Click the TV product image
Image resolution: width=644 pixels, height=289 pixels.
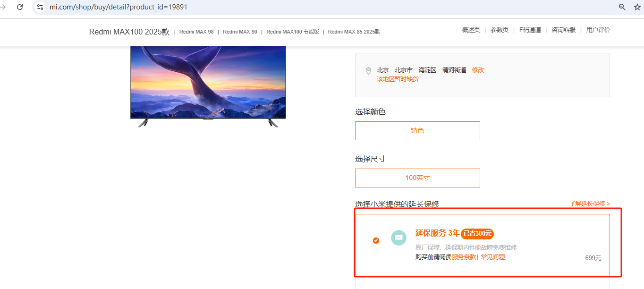pyautogui.click(x=208, y=86)
